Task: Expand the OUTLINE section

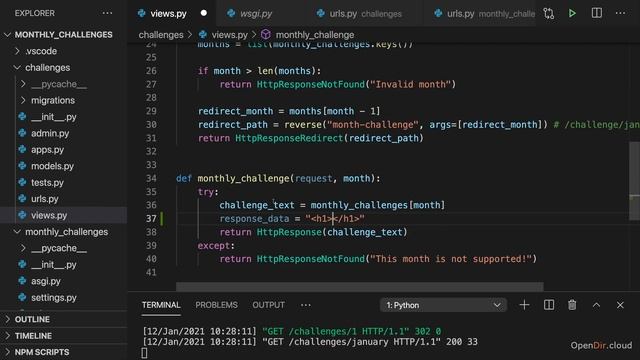Action: 63,319
